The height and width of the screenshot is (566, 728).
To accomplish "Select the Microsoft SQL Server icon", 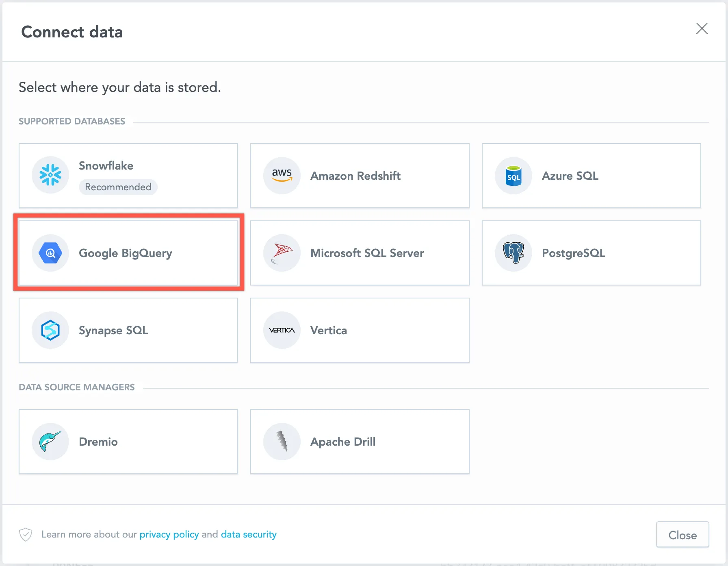I will pos(282,253).
